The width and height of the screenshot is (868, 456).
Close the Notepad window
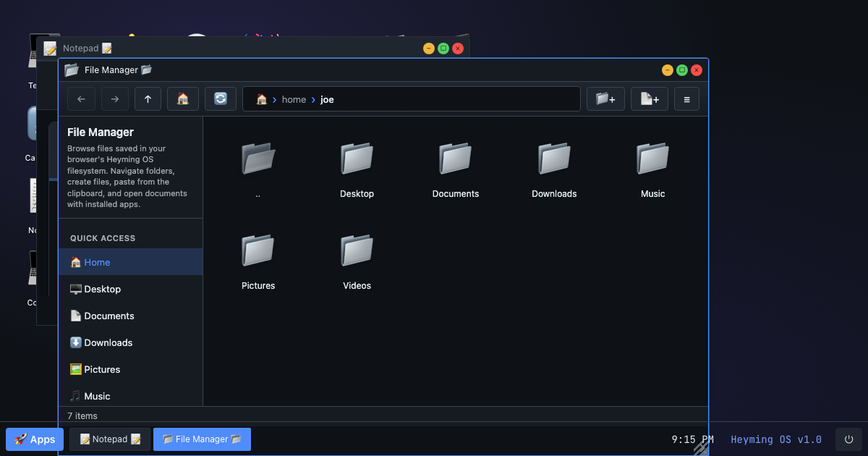click(458, 48)
